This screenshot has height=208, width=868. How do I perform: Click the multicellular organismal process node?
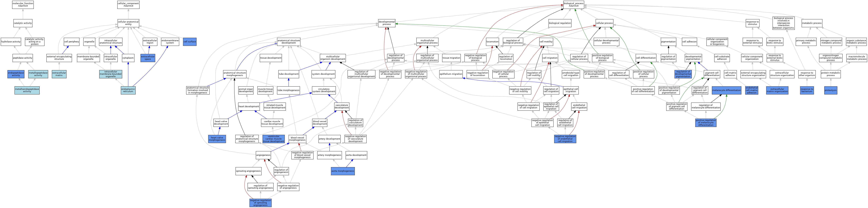point(427,42)
